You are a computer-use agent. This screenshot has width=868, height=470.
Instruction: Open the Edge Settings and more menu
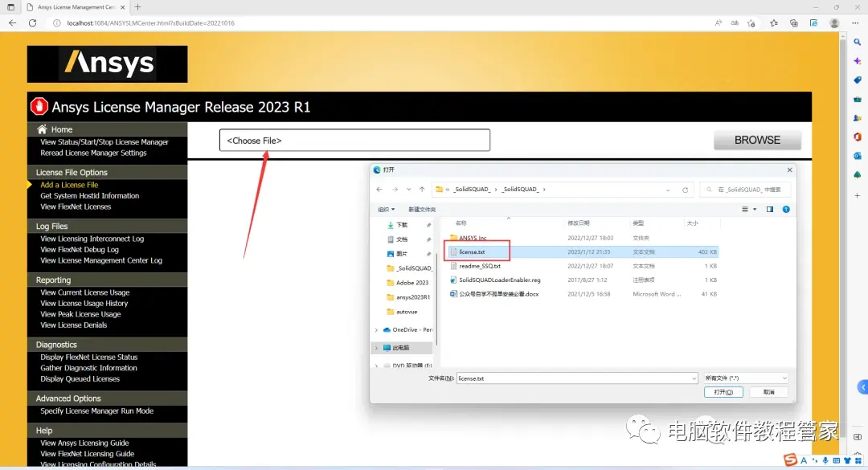[x=855, y=23]
